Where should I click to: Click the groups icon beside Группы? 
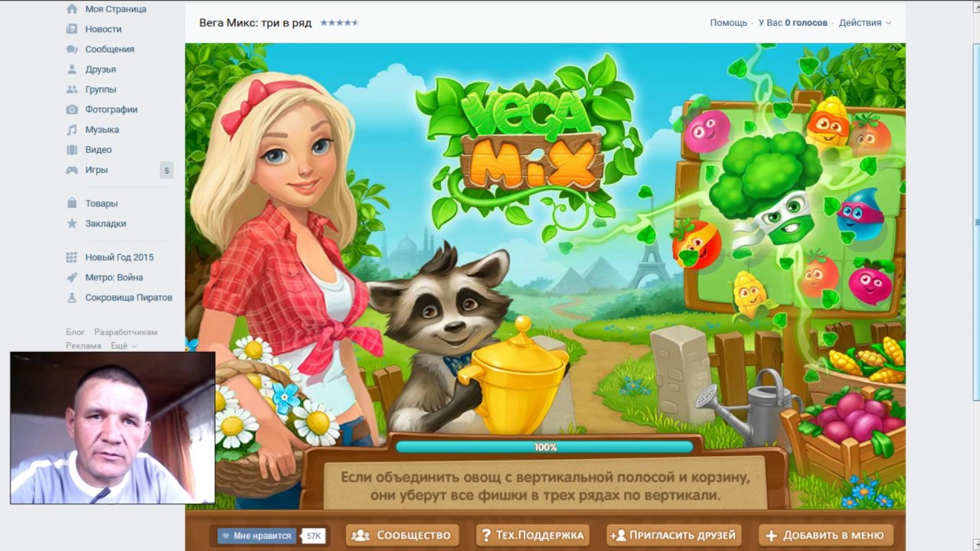[72, 90]
